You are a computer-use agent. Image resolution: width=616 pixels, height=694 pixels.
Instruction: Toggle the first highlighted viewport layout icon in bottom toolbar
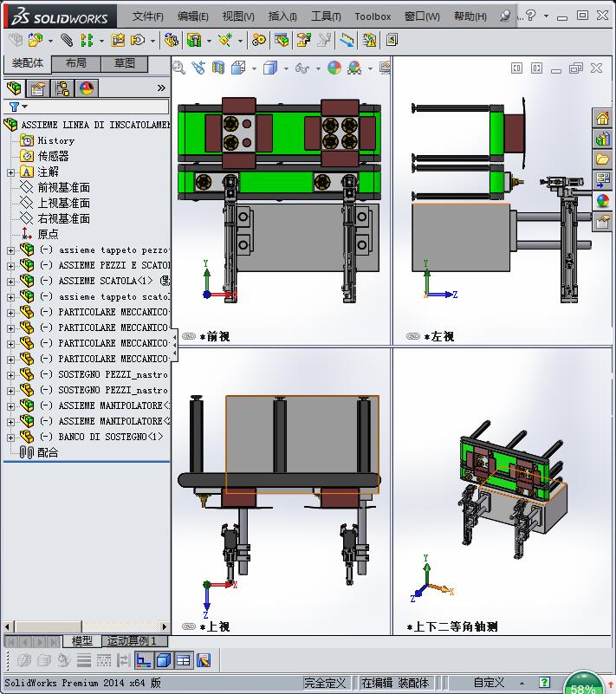click(143, 661)
